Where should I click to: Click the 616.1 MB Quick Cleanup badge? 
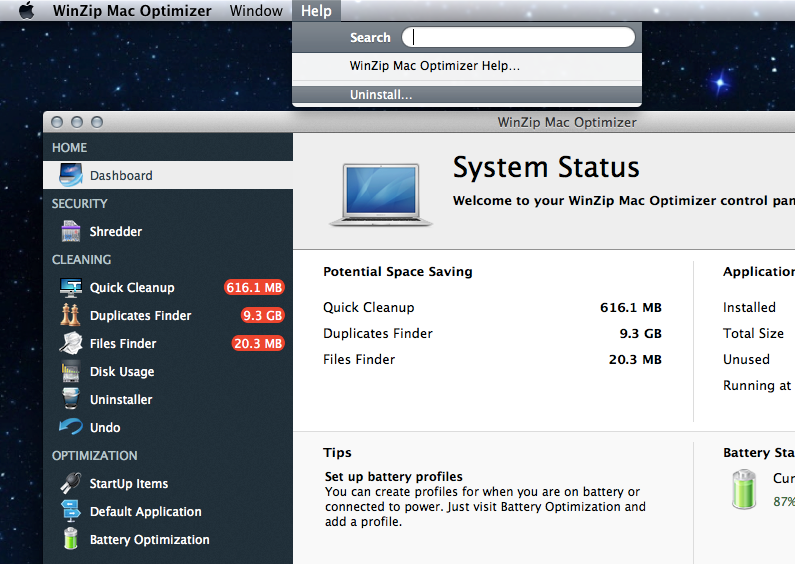254,287
